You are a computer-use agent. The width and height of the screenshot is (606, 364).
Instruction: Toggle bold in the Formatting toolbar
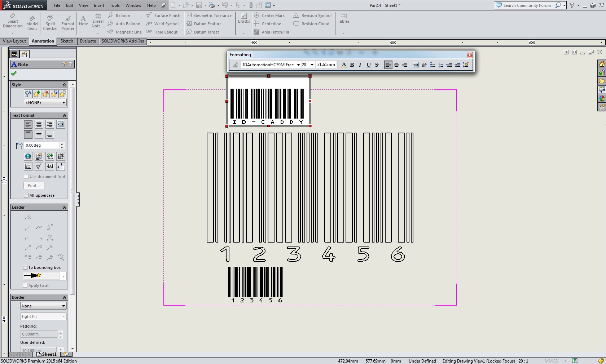352,65
